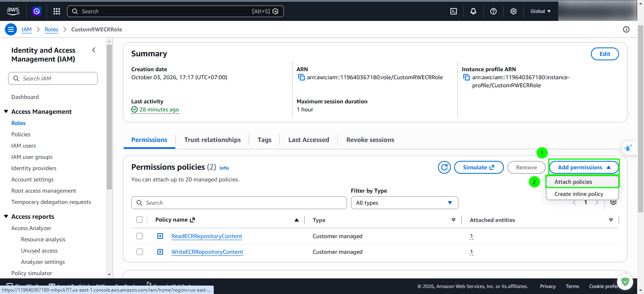Screen dimensions: 644x294
Task: Launch CloudShell from the top bar icon
Action: coord(454,11)
